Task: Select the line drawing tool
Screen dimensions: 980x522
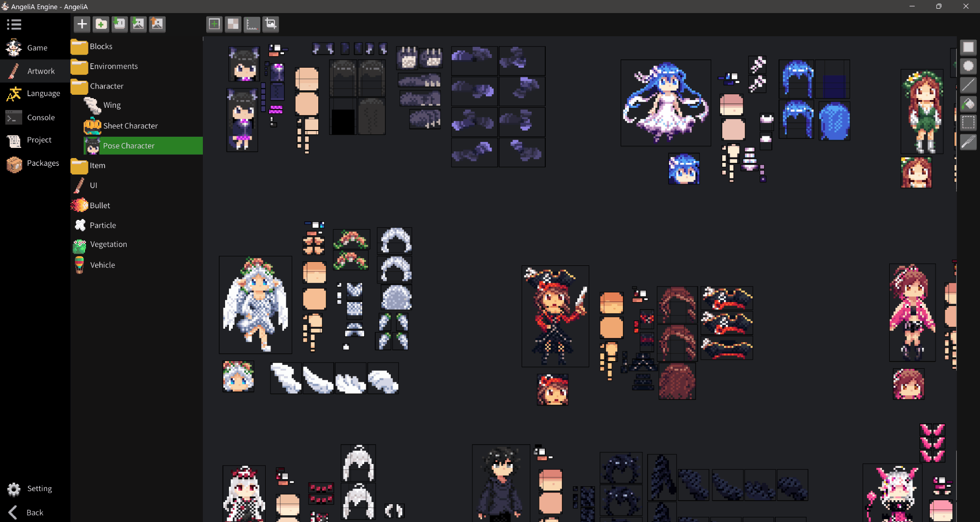Action: (968, 85)
